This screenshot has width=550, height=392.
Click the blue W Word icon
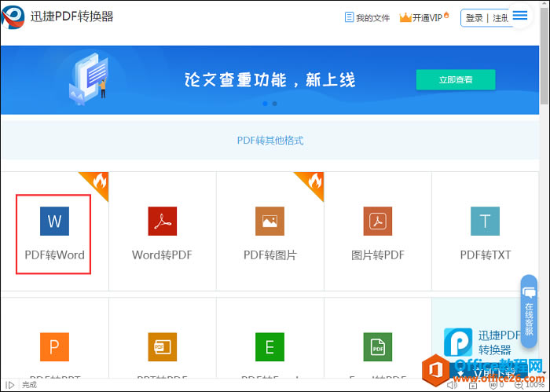pos(54,221)
